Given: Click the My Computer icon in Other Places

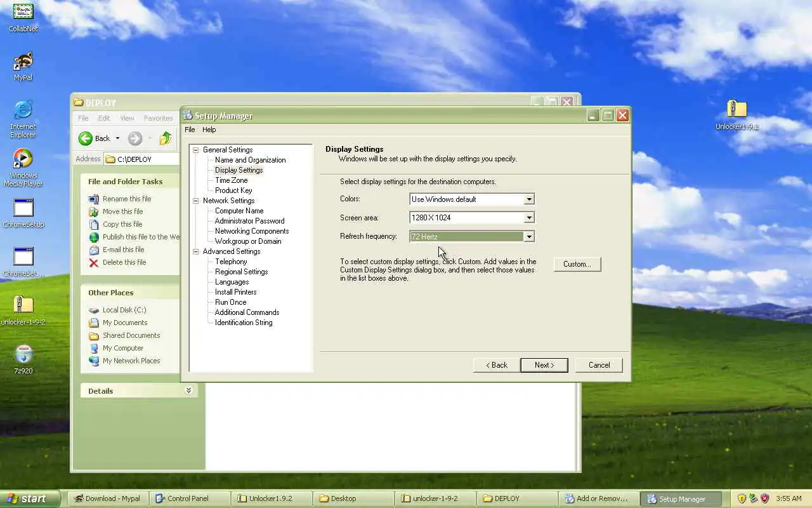Looking at the screenshot, I should tap(94, 348).
